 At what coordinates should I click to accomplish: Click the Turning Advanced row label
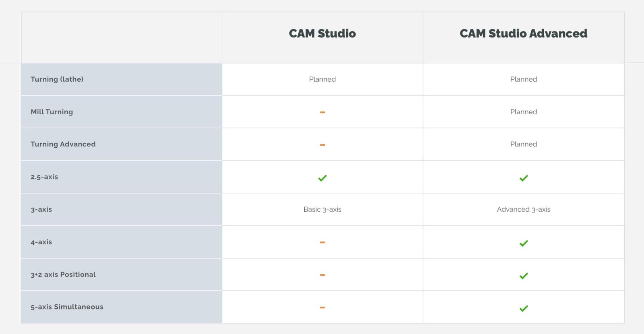(x=63, y=144)
